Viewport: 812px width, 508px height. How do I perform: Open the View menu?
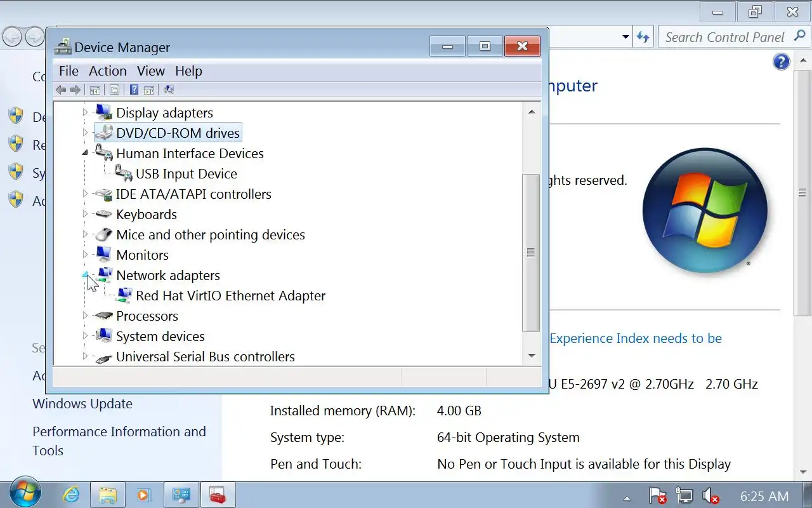(151, 70)
